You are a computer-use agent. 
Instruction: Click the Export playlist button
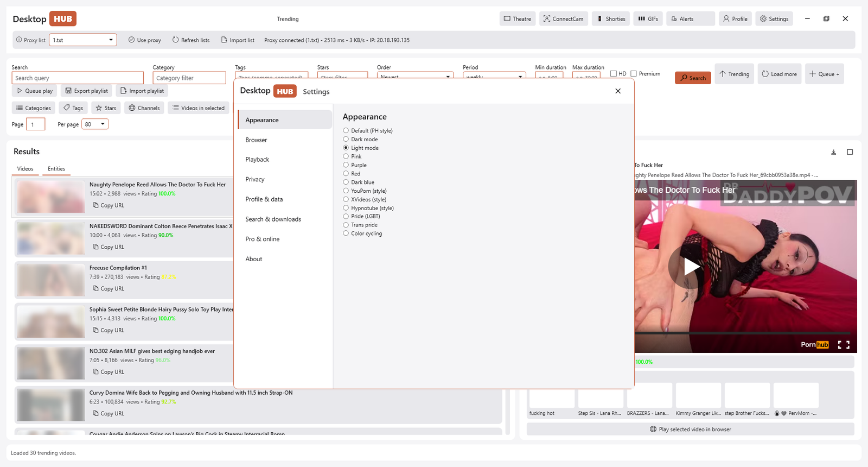click(87, 91)
